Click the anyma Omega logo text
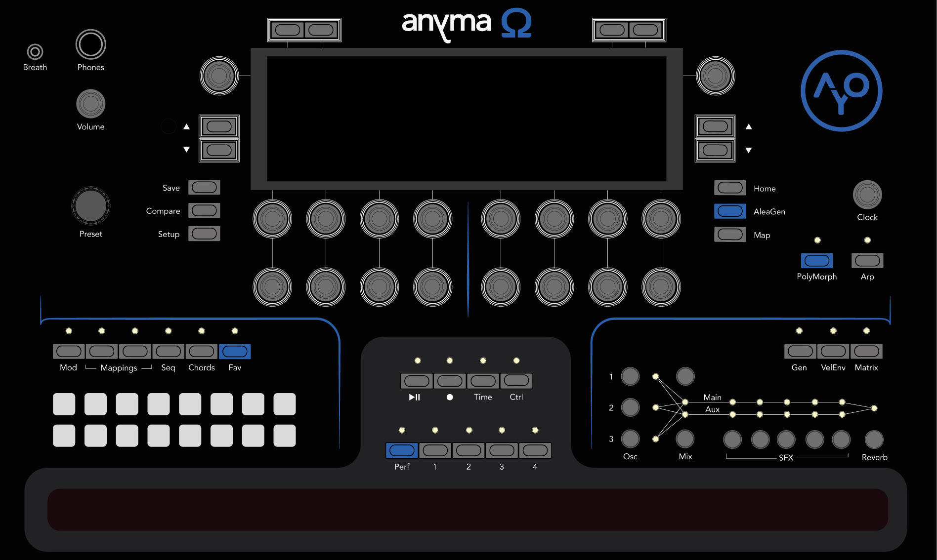This screenshot has width=937, height=560. (x=467, y=25)
